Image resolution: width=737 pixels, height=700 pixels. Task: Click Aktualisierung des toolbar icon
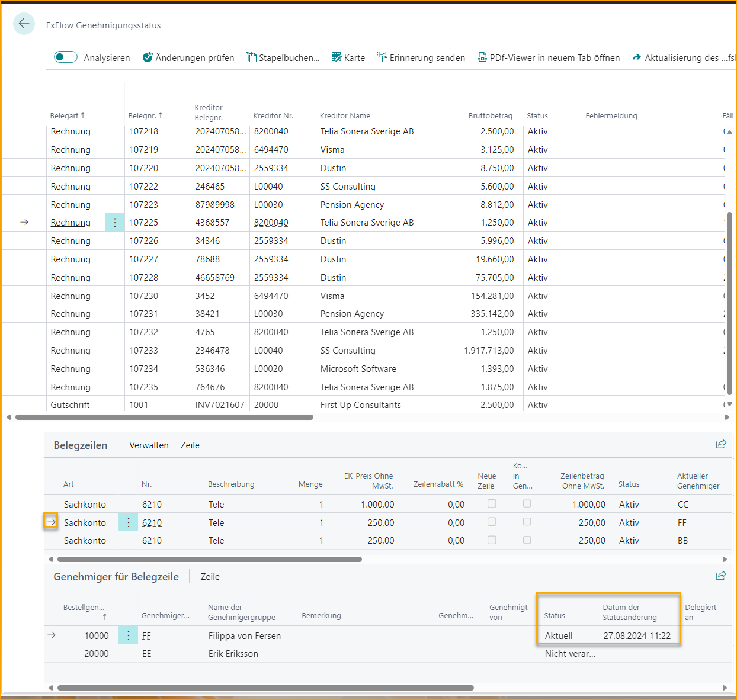pyautogui.click(x=637, y=57)
